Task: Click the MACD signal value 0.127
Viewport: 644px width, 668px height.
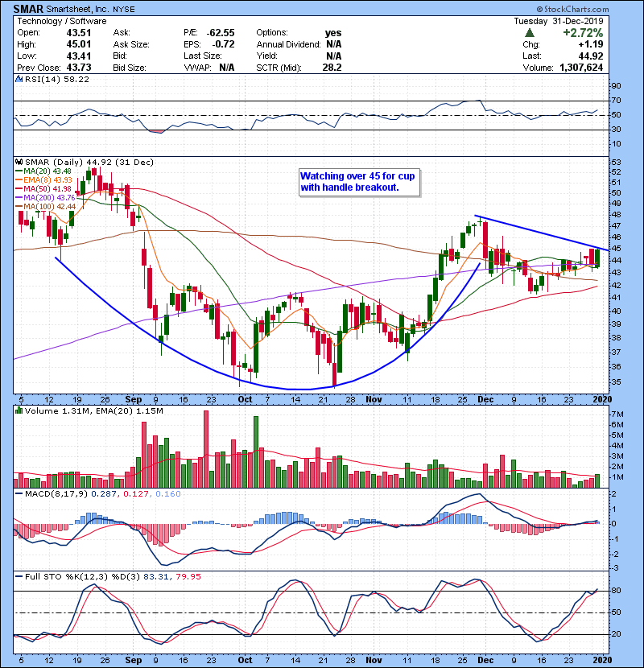Action: tap(136, 494)
